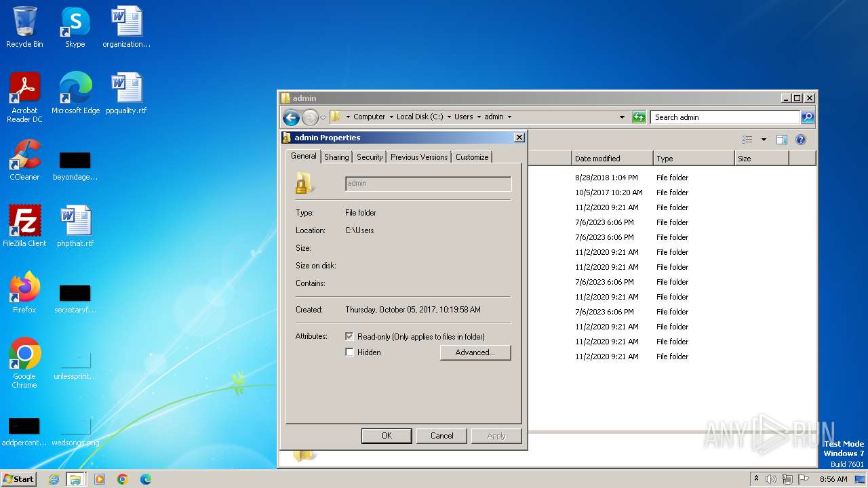The height and width of the screenshot is (488, 868).
Task: Click the OK button
Action: pyautogui.click(x=387, y=436)
